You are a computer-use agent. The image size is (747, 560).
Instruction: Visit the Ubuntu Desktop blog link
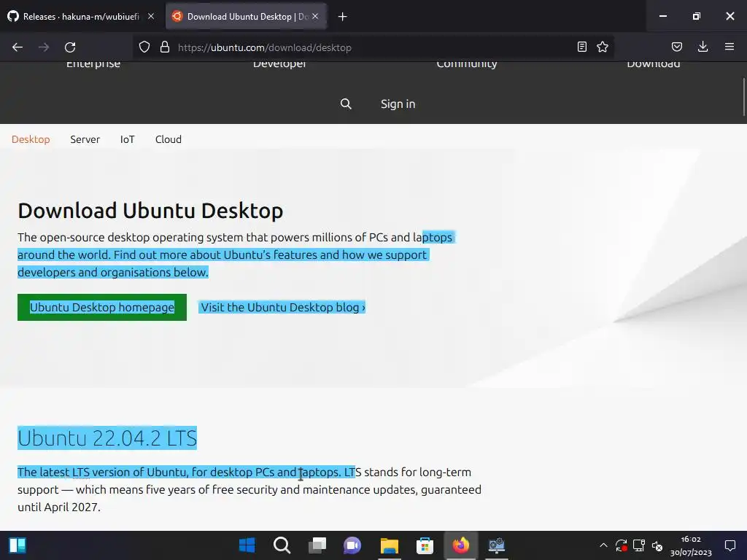(x=282, y=307)
